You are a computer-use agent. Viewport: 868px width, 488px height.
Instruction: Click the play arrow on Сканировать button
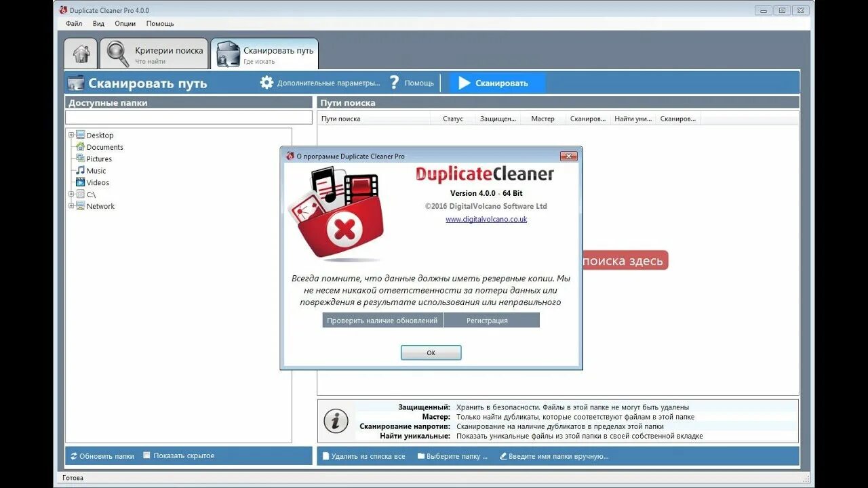point(465,83)
